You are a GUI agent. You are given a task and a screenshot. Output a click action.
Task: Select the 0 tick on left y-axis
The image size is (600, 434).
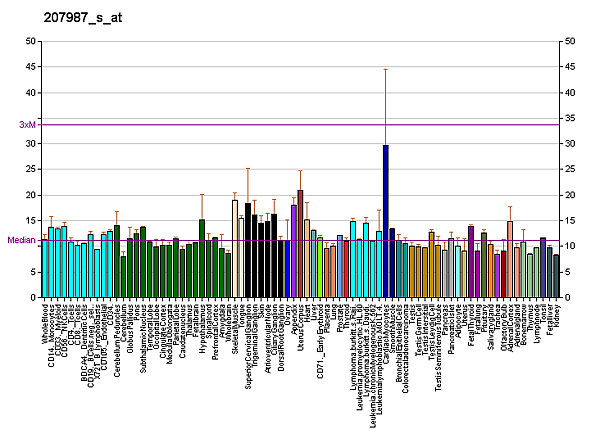[x=33, y=297]
